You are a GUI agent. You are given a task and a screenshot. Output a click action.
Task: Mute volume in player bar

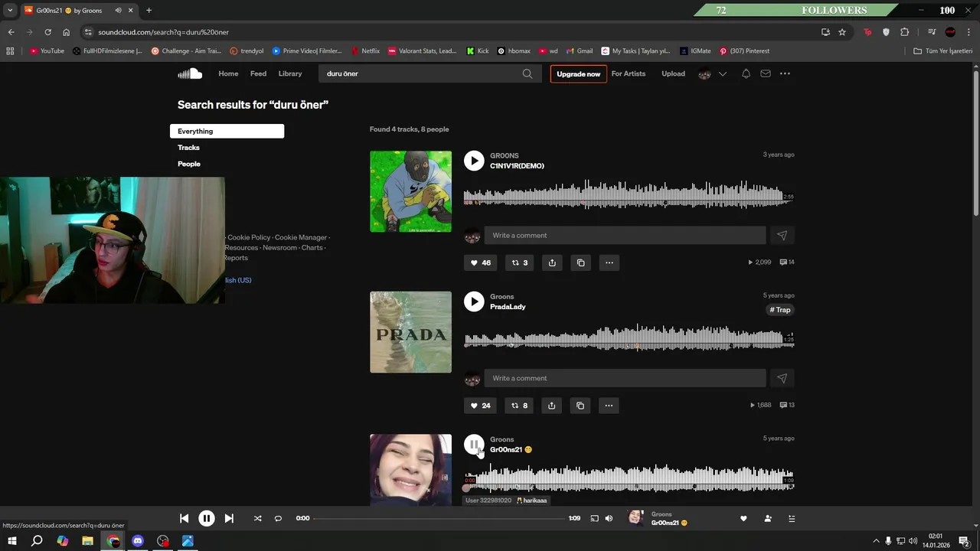pyautogui.click(x=609, y=518)
